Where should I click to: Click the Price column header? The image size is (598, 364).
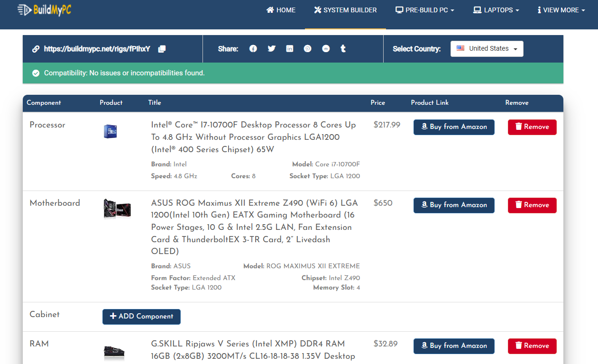pos(378,103)
